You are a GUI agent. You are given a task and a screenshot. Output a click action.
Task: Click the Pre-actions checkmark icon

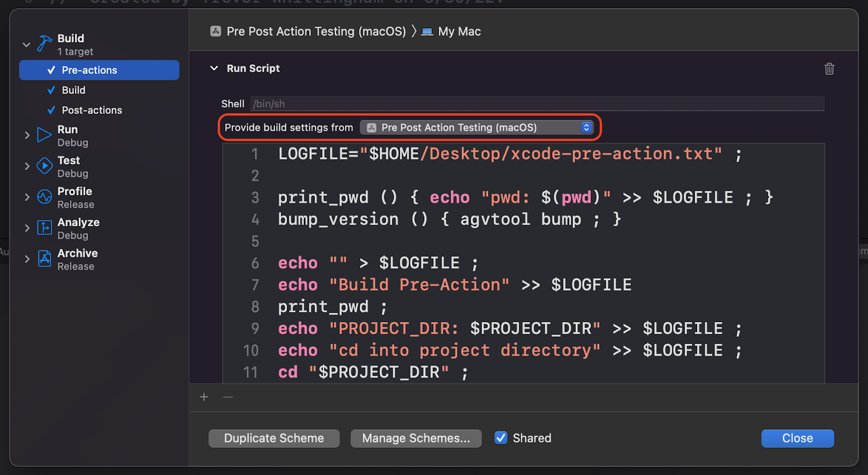pos(51,70)
